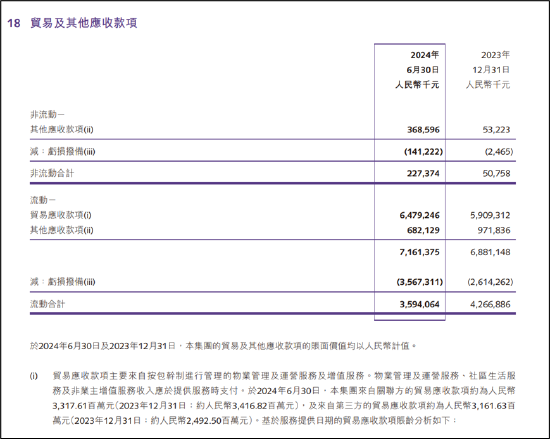Click the subtotal 7,161,375
550x439 pixels.
pos(419,252)
